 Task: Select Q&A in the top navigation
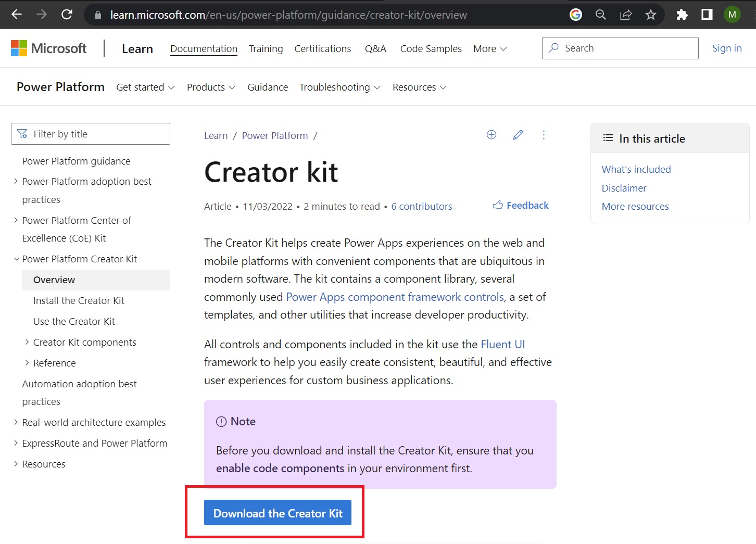point(375,48)
